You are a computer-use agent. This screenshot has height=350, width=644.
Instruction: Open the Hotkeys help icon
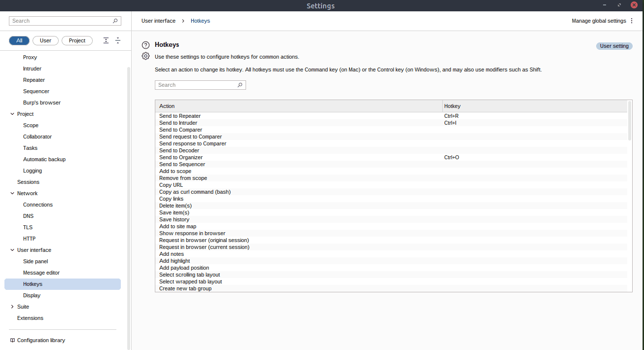[145, 44]
